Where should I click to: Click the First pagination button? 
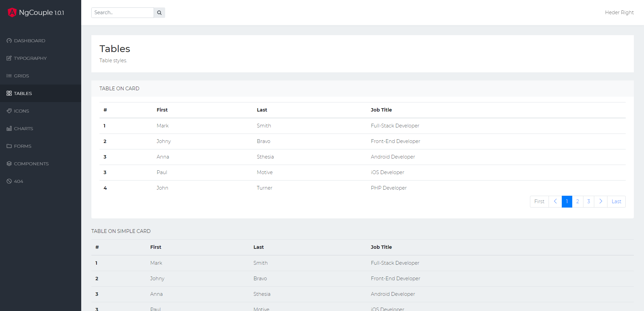[x=539, y=201]
